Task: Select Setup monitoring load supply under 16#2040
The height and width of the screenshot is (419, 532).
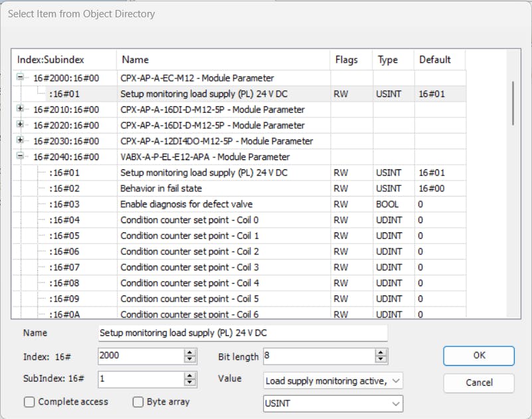Action: click(239, 173)
